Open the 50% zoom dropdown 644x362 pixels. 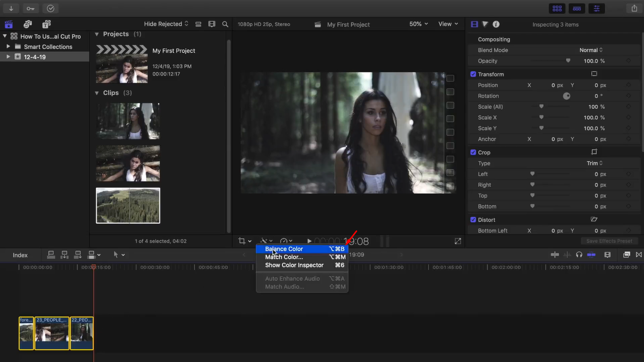(419, 24)
